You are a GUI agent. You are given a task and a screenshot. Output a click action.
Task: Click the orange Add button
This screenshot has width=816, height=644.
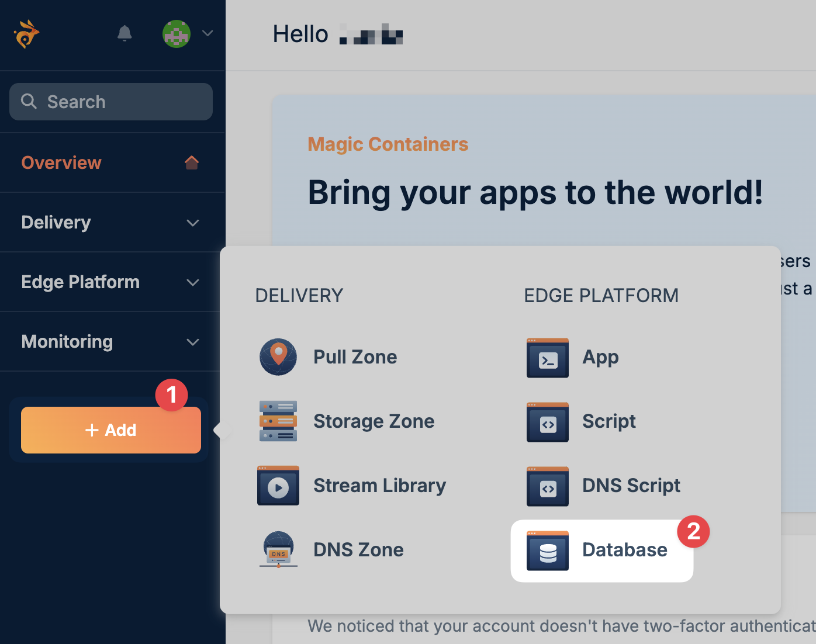[x=111, y=430]
